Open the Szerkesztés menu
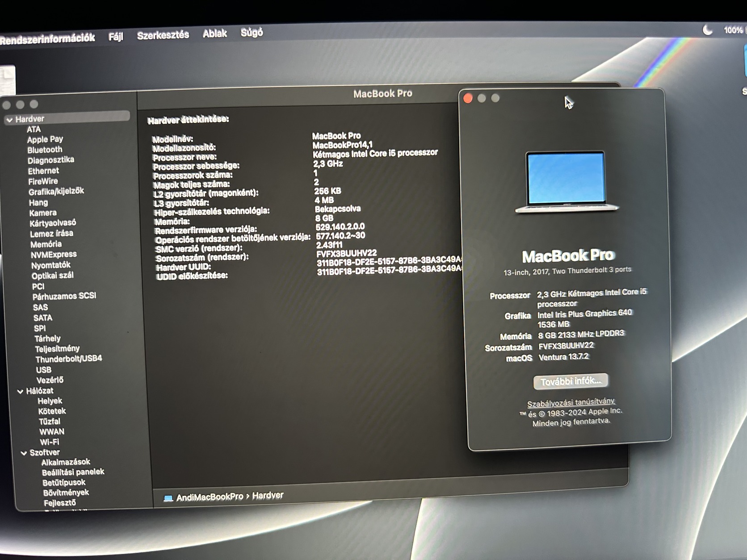747x560 pixels. (x=163, y=35)
